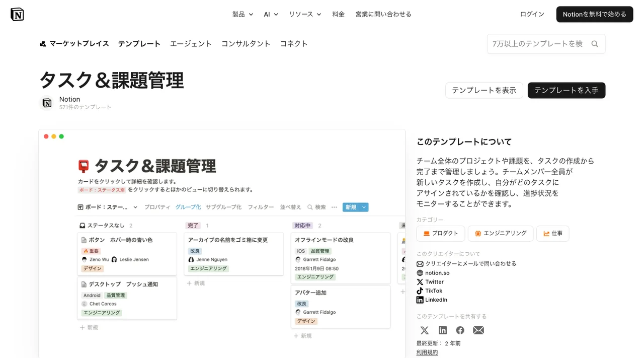Click クリエイターにメールで問い合わせる link

(x=466, y=264)
